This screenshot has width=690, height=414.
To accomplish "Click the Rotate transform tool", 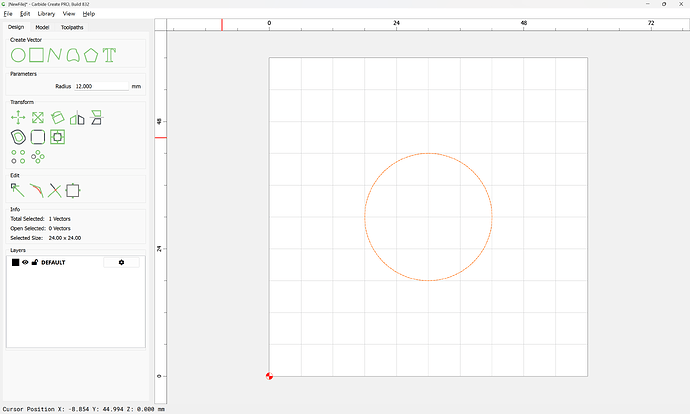I will click(x=57, y=117).
